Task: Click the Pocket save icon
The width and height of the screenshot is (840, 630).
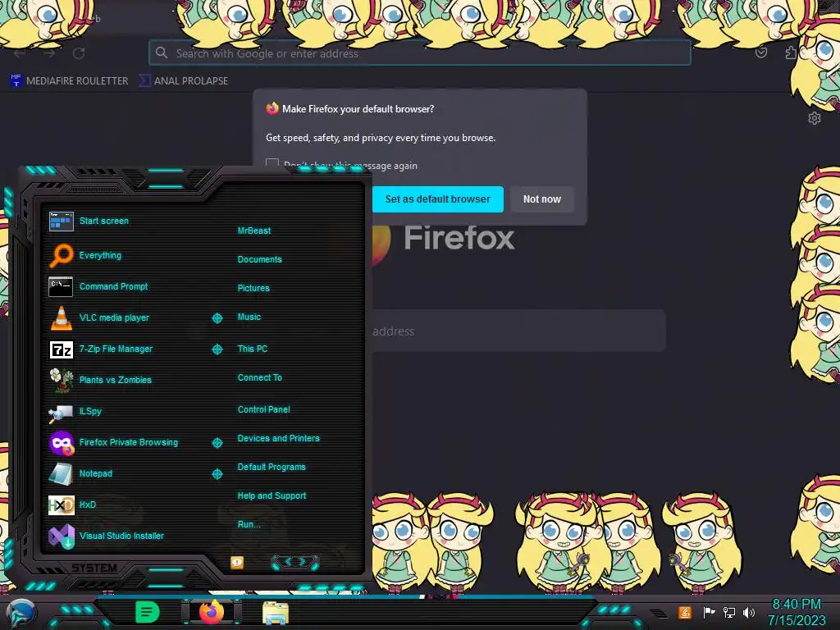Action: (x=761, y=52)
